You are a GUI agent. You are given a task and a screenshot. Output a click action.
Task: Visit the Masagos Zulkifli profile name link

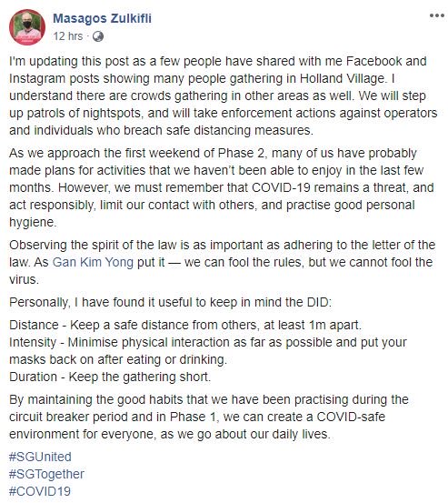(x=102, y=18)
